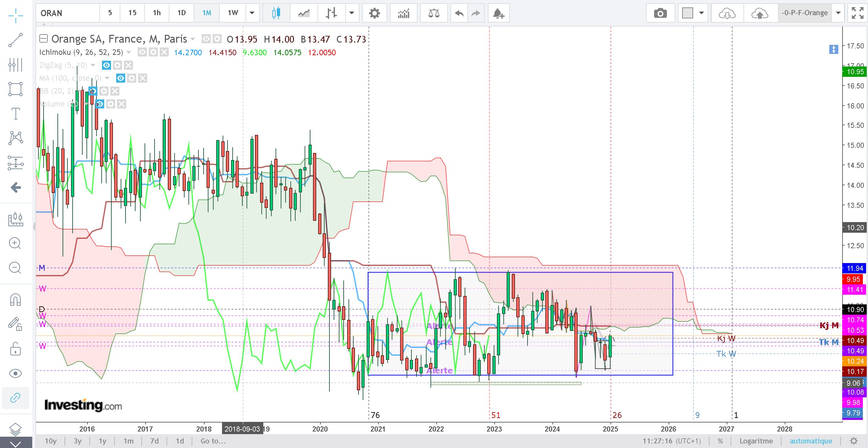Open the pitchfork and Gann tools
This screenshot has height=448, width=868.
(15, 65)
